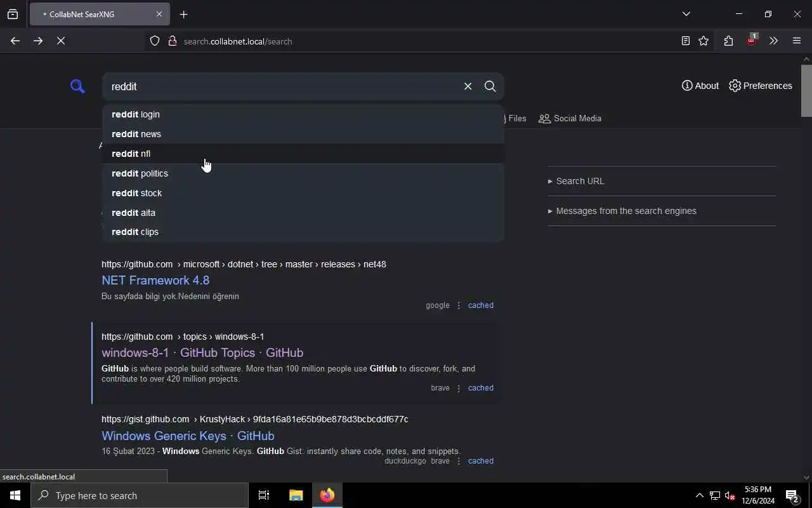Viewport: 812px width, 508px height.
Task: Open the uBlock Origin extension icon
Action: pos(752,40)
